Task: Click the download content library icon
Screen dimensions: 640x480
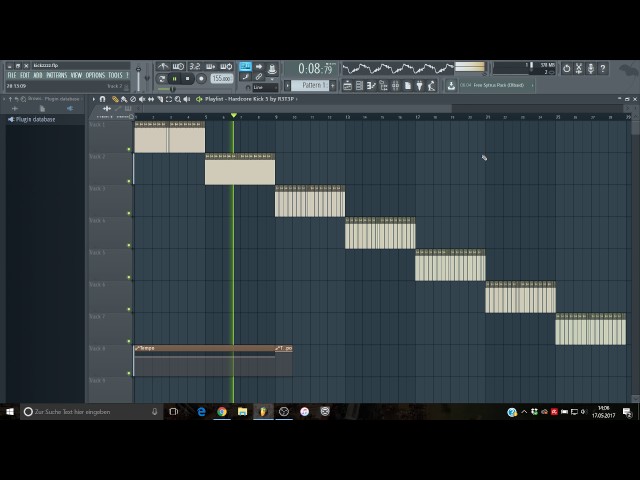Action: click(451, 86)
